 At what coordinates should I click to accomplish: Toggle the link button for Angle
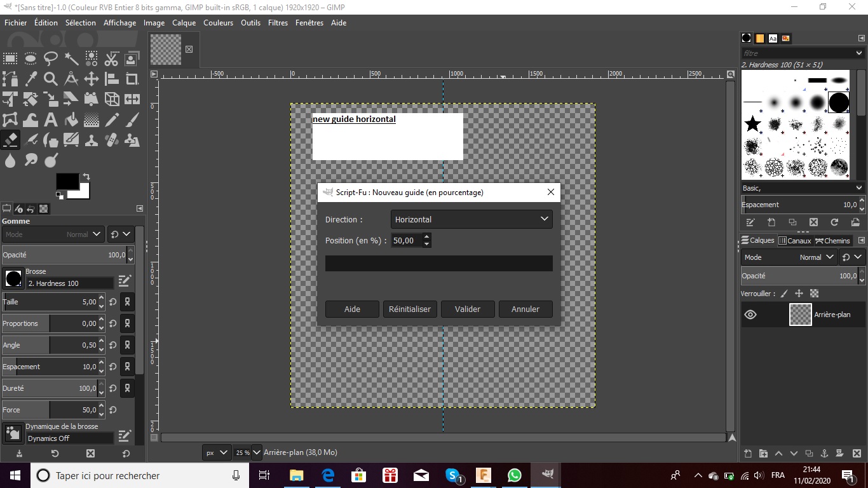pyautogui.click(x=127, y=346)
